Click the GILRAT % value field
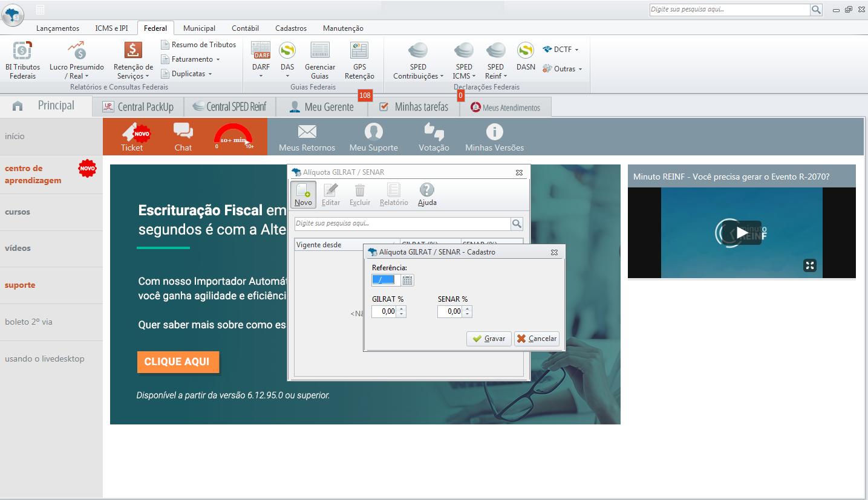The width and height of the screenshot is (868, 500). pos(384,311)
